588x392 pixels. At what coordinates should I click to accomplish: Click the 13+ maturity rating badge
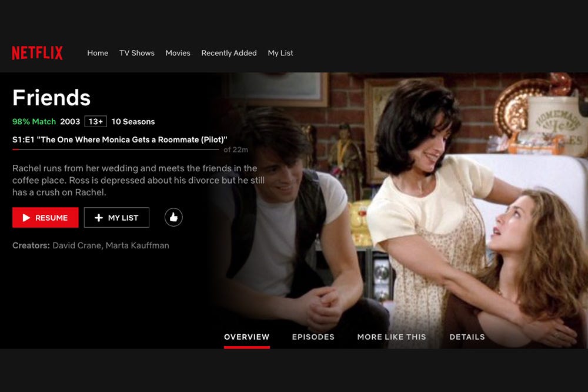(x=96, y=121)
